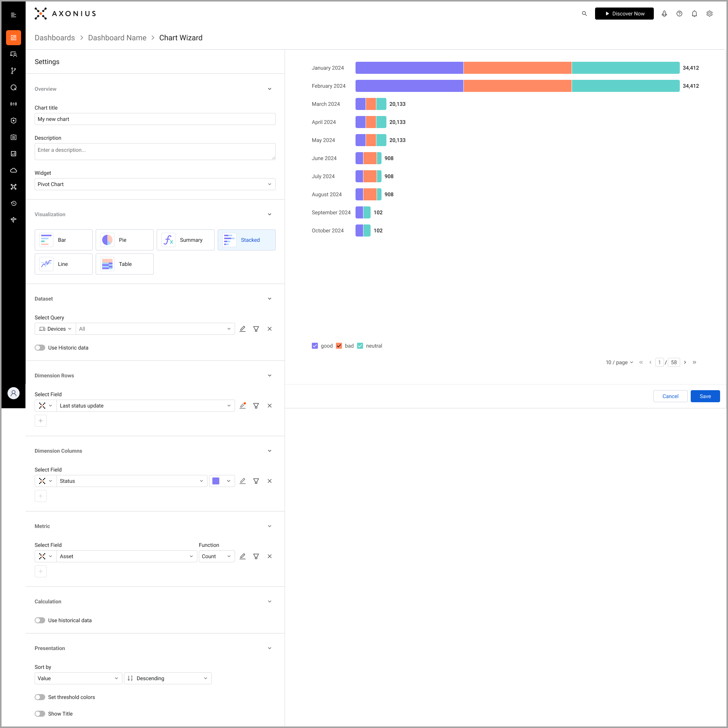The width and height of the screenshot is (728, 728).
Task: Uncheck the bad legend checkbox
Action: tap(339, 346)
